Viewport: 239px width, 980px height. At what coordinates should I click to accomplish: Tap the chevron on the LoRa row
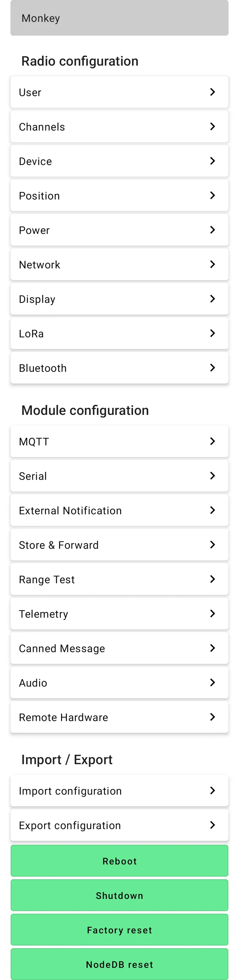tap(212, 333)
